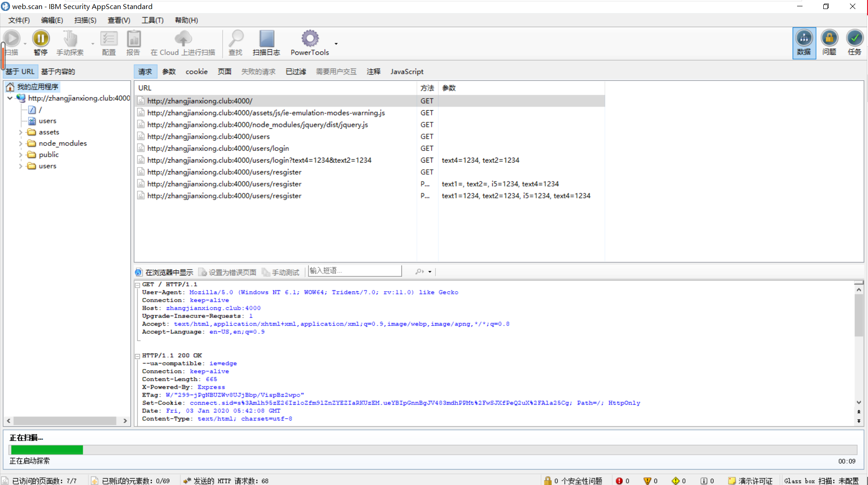Switch to JavaScript tab
The image size is (868, 485).
(407, 72)
